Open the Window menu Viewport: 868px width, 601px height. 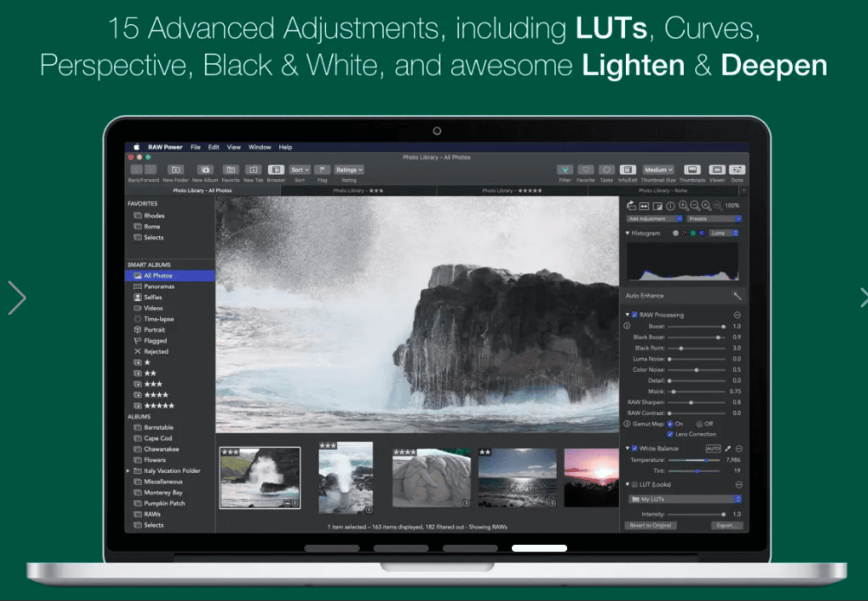[x=259, y=147]
